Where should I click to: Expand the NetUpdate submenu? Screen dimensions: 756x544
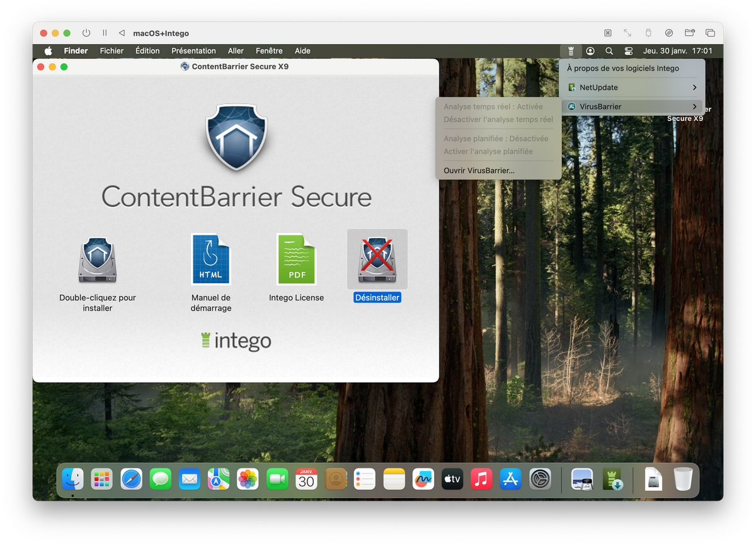(x=632, y=88)
